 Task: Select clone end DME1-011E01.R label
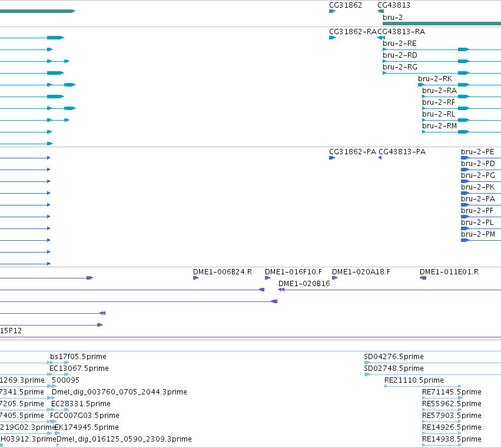pos(449,272)
